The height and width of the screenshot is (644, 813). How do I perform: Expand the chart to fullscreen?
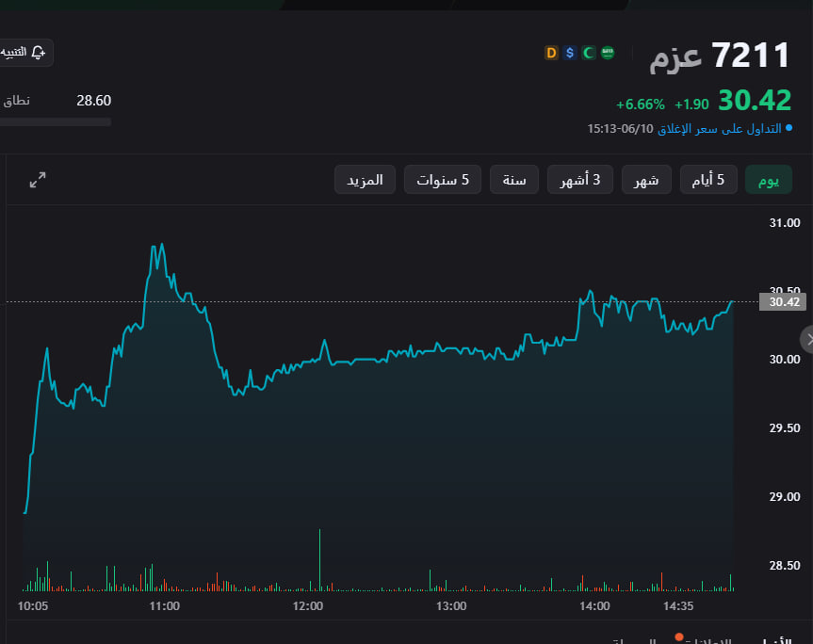(x=38, y=180)
